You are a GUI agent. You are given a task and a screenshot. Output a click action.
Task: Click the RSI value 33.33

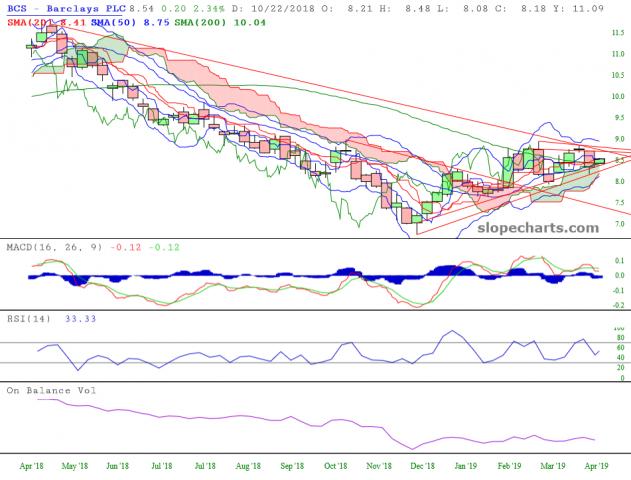coord(80,319)
